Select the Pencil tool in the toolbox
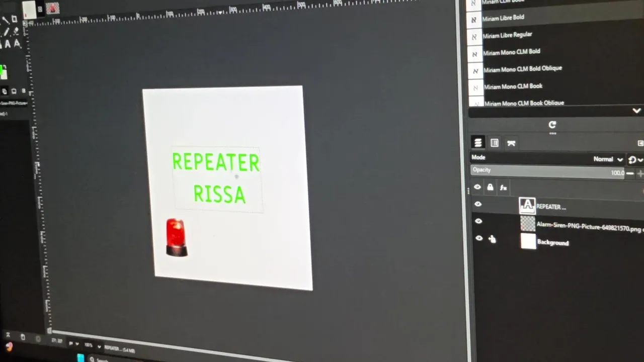 (x=6, y=33)
